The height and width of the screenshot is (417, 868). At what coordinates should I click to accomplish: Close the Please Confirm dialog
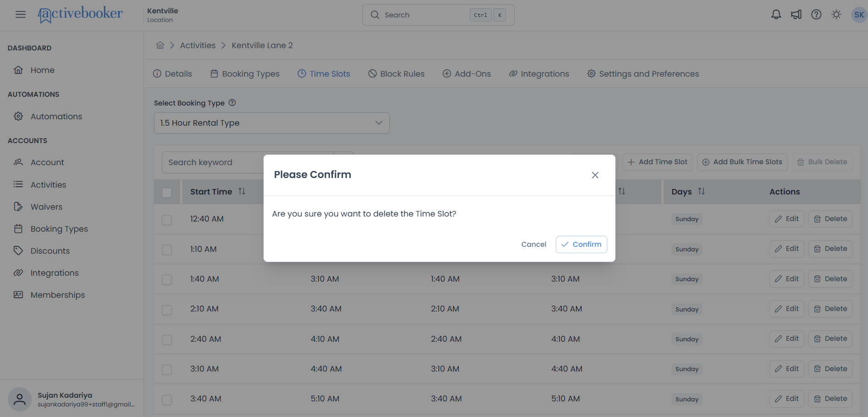click(x=595, y=175)
